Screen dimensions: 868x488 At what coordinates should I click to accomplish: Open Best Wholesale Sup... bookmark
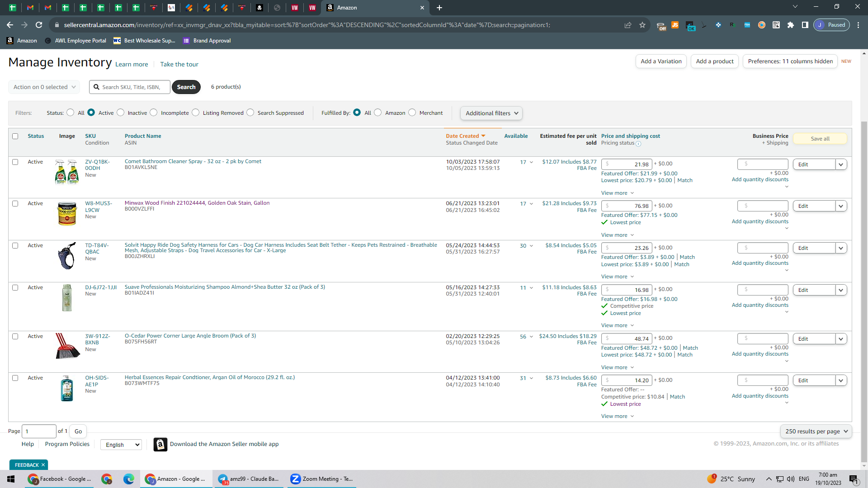[144, 41]
